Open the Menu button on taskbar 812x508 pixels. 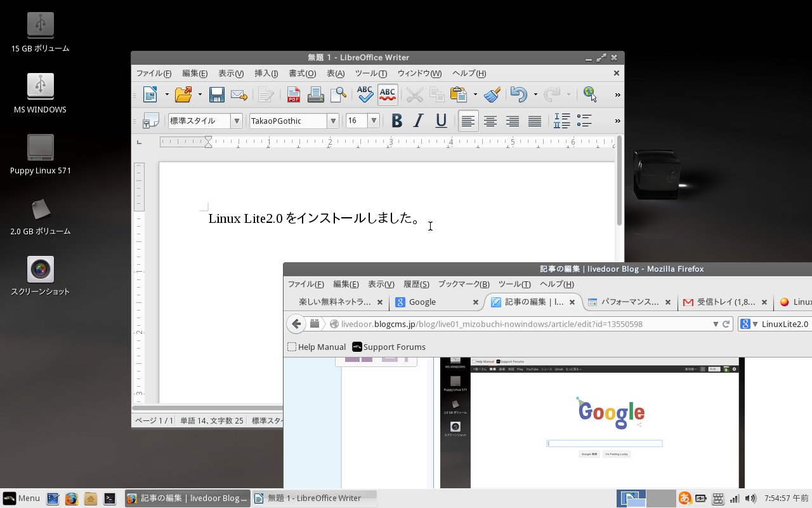click(22, 498)
